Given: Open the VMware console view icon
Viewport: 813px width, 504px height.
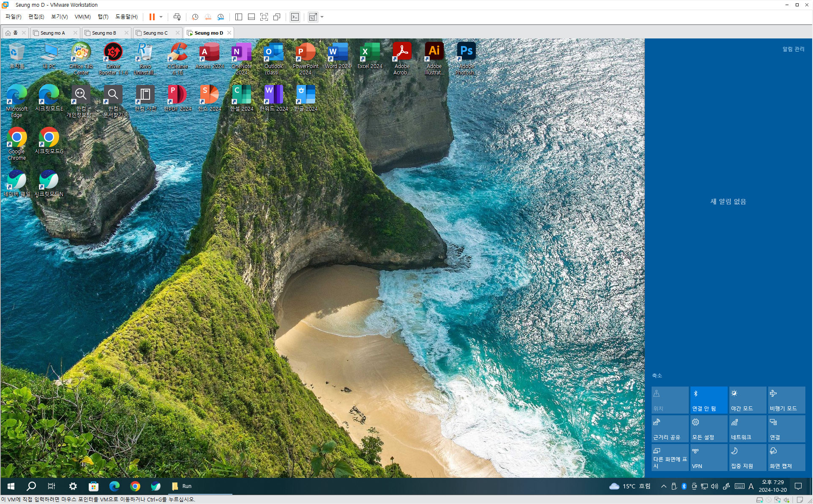Looking at the screenshot, I should [295, 17].
